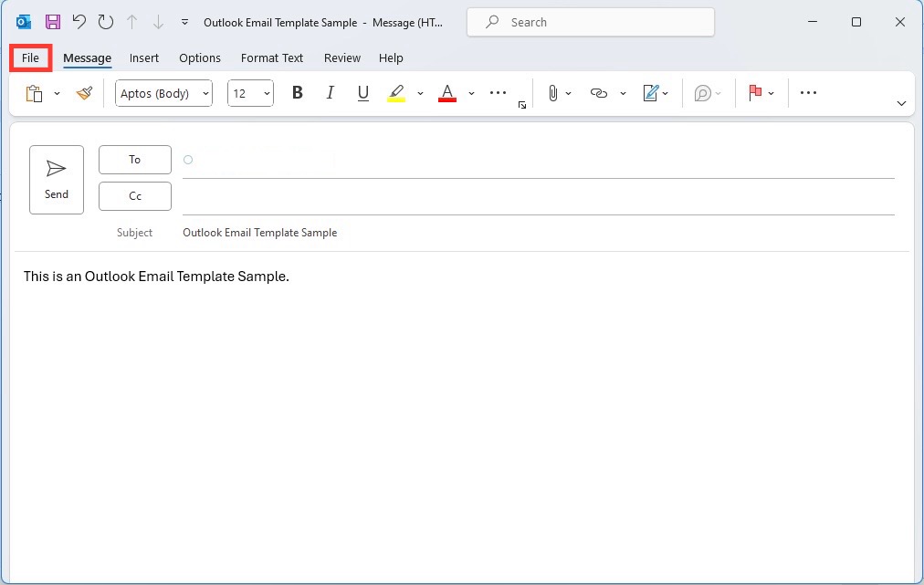Open the Aptos (Body) font dropdown
Screen dimensions: 924x585
click(163, 93)
